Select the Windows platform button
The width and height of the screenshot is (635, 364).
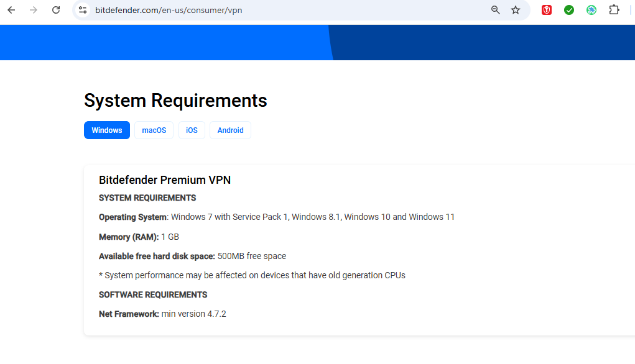pos(106,130)
